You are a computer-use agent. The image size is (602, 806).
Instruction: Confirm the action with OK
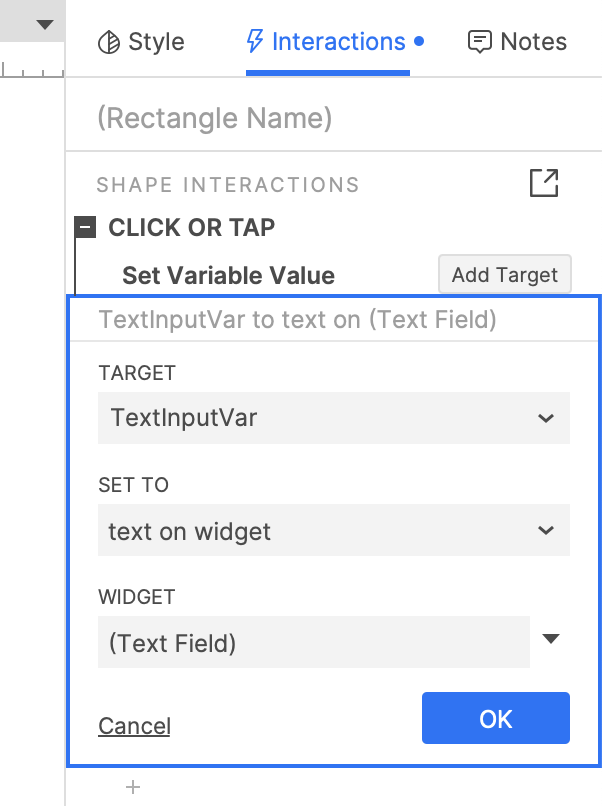pos(495,718)
